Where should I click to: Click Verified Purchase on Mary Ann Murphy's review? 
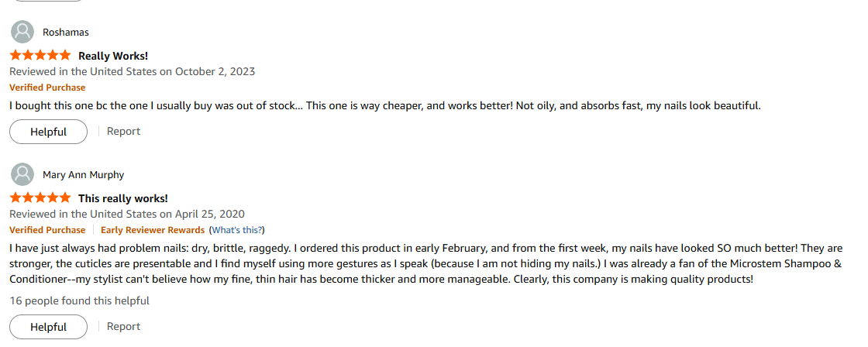click(47, 230)
